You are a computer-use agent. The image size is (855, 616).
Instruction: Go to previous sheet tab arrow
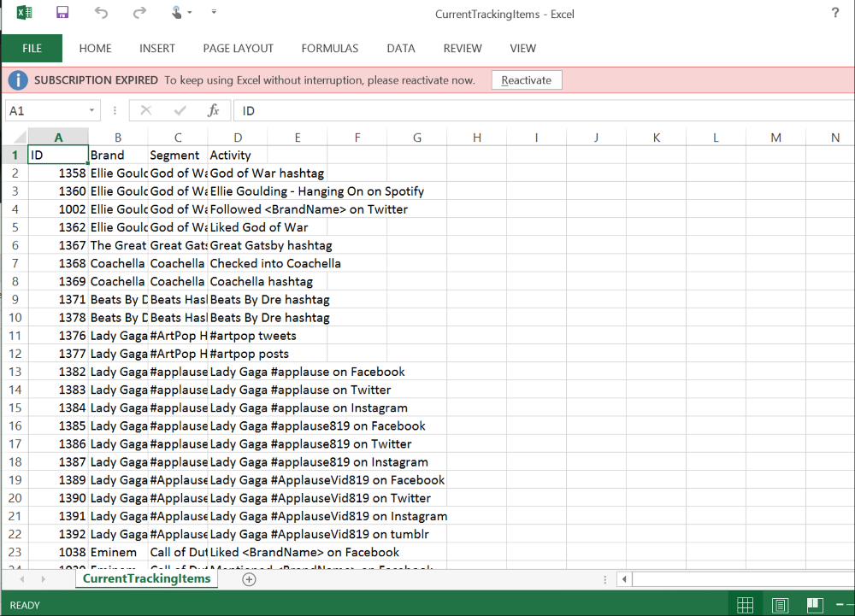coord(22,579)
